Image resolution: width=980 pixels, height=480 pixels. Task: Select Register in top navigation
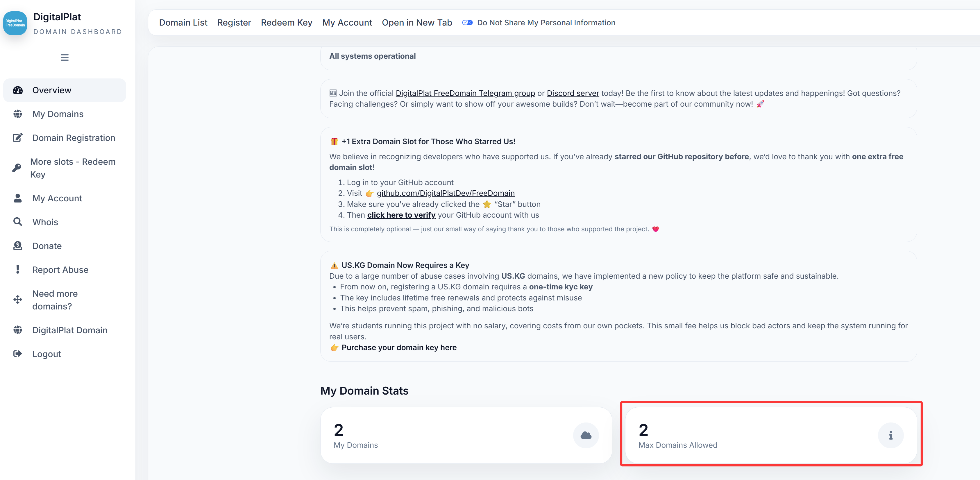click(234, 23)
